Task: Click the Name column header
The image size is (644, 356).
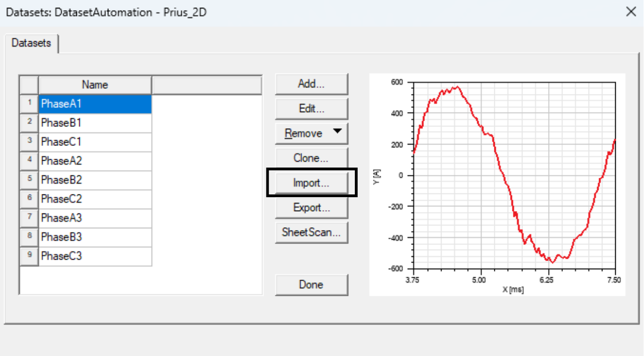Action: coord(95,85)
